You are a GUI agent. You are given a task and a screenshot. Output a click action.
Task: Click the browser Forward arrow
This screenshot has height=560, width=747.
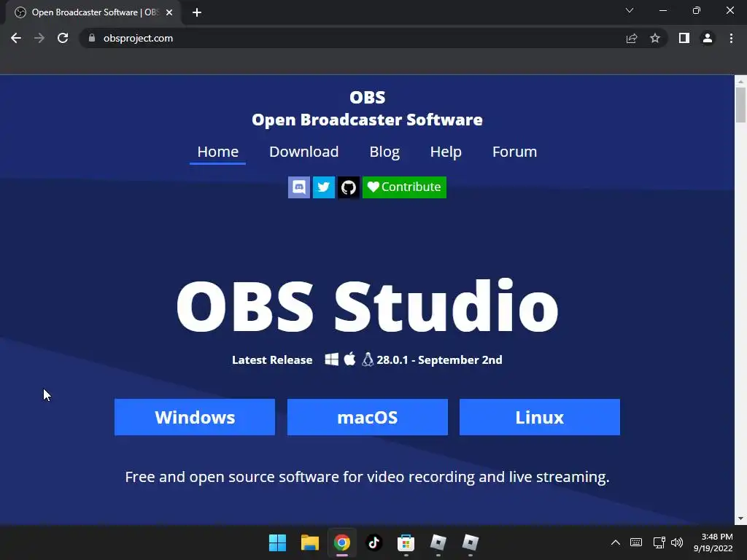point(39,38)
